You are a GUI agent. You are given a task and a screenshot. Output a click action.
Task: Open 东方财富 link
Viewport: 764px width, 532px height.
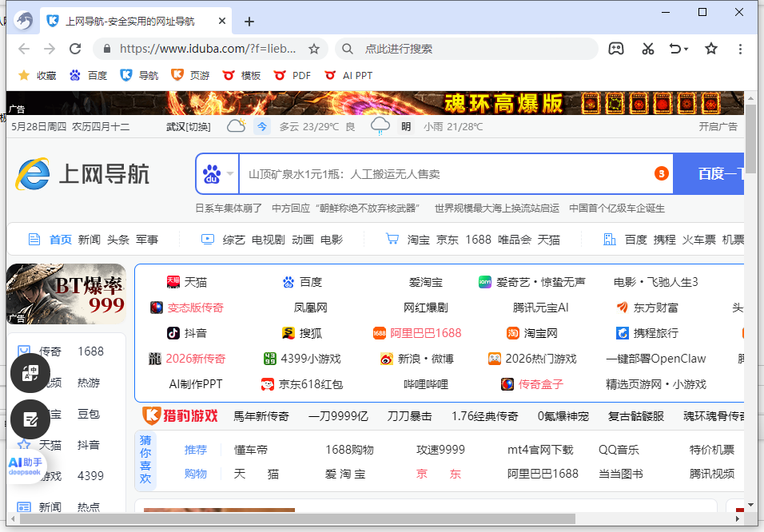tap(647, 308)
